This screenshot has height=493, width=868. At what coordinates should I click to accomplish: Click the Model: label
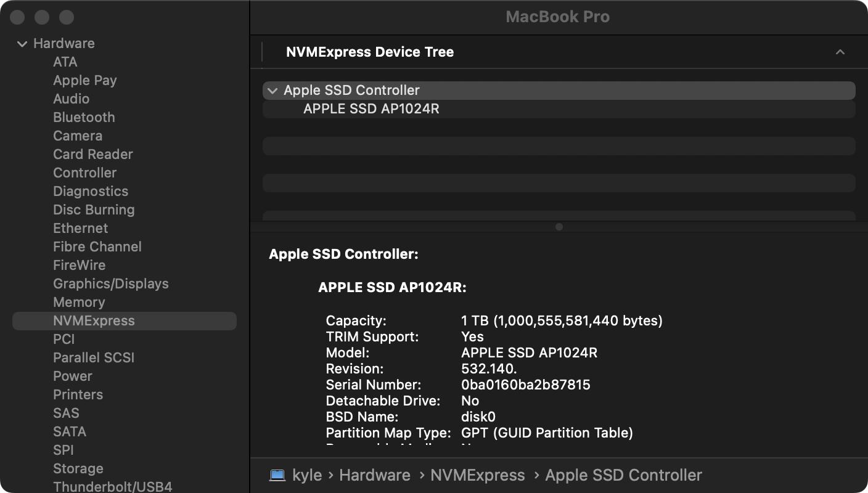[348, 352]
